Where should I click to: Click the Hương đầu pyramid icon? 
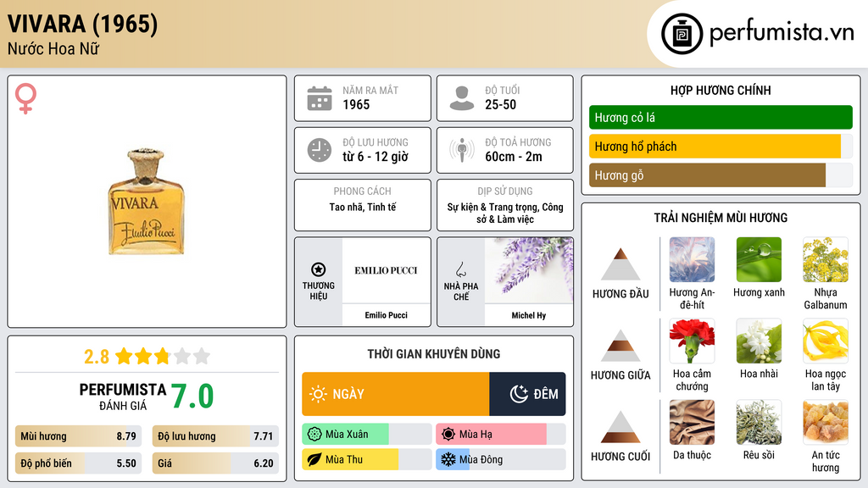pyautogui.click(x=620, y=264)
